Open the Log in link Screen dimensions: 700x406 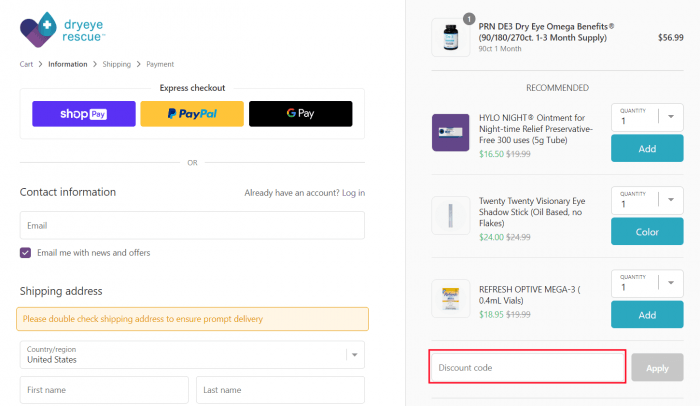pyautogui.click(x=354, y=193)
